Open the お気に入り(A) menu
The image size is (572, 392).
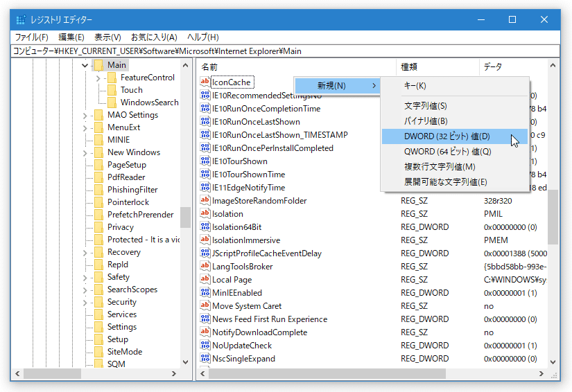click(154, 37)
